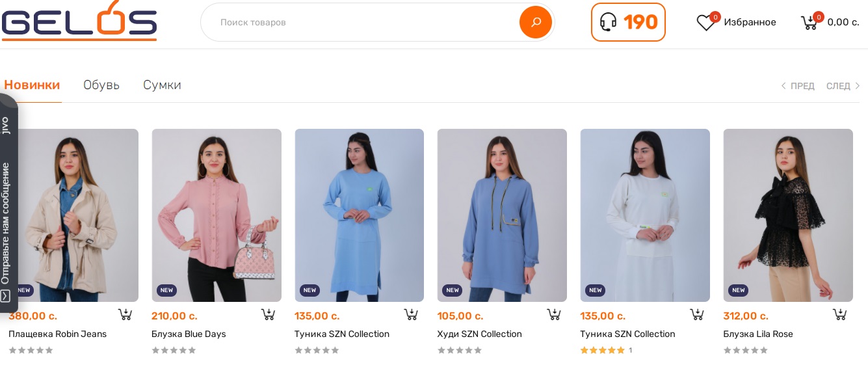Open the black lace blouse product photo
This screenshot has height=365, width=868.
pos(787,215)
